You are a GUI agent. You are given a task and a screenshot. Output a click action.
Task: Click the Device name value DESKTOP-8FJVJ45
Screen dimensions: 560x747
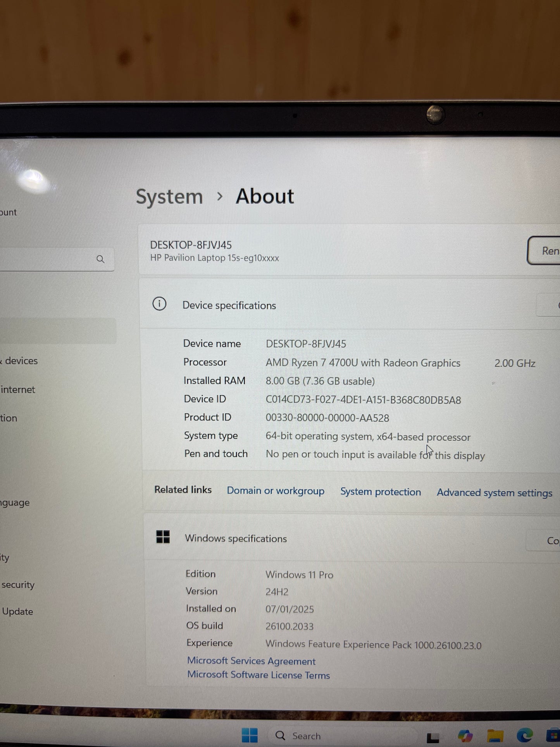tap(306, 344)
